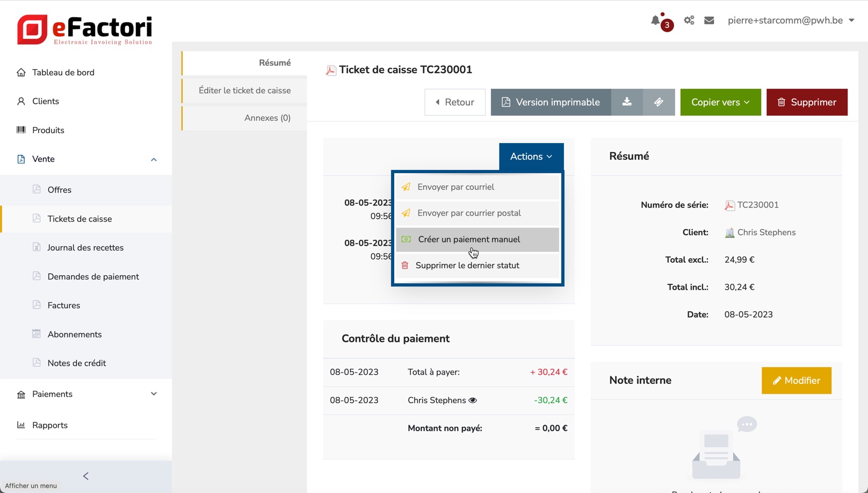The image size is (868, 493).
Task: Select Créer un paiement manuel
Action: tap(468, 239)
